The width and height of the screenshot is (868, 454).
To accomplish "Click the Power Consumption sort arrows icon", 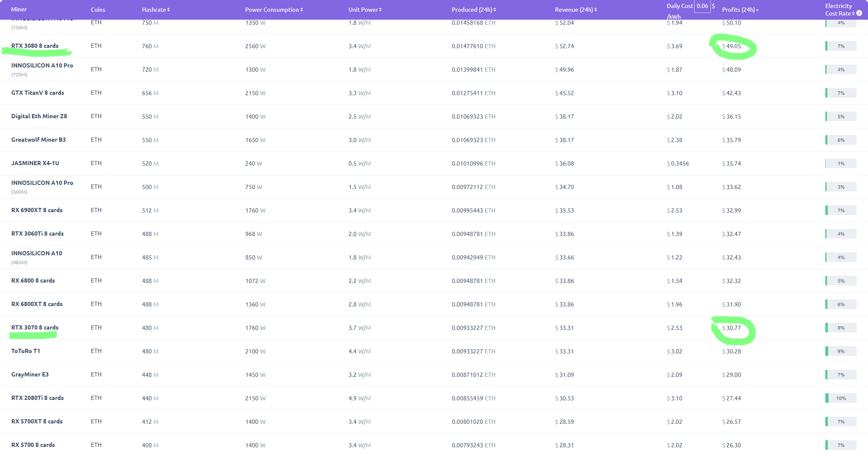I will tap(302, 10).
